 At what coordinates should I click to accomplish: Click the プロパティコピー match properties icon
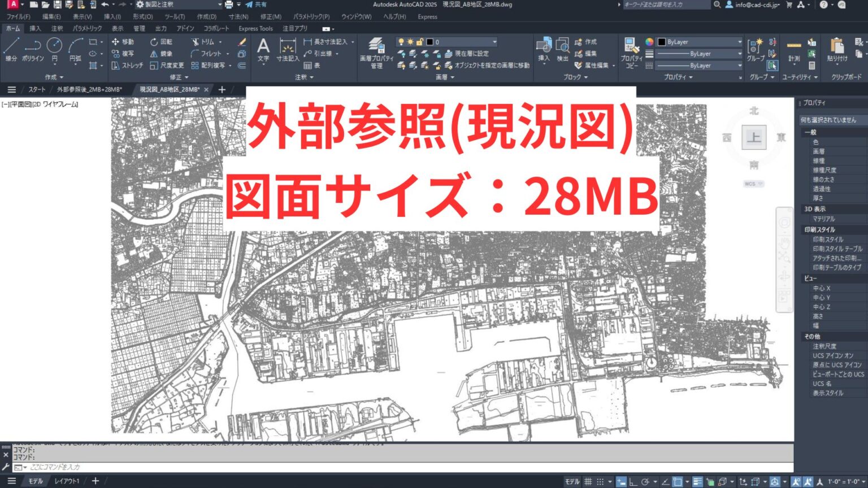631,52
